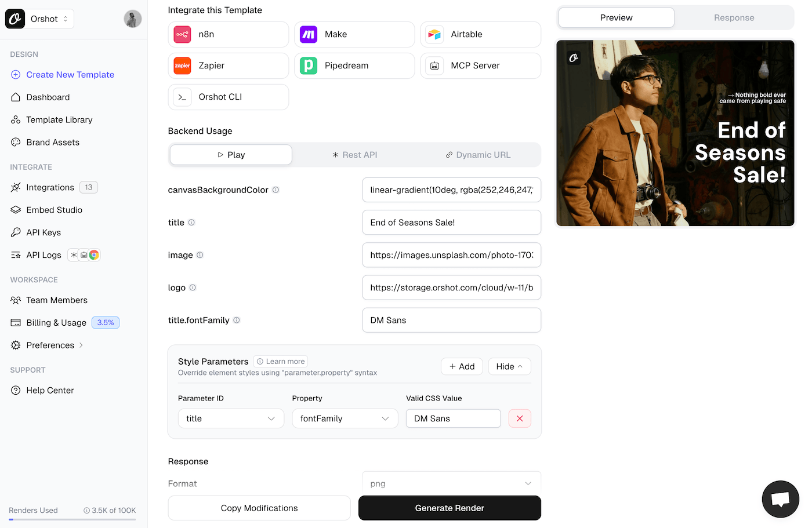The height and width of the screenshot is (528, 812).
Task: Click the info icon beside canvasBackgroundColor
Action: [x=275, y=190]
